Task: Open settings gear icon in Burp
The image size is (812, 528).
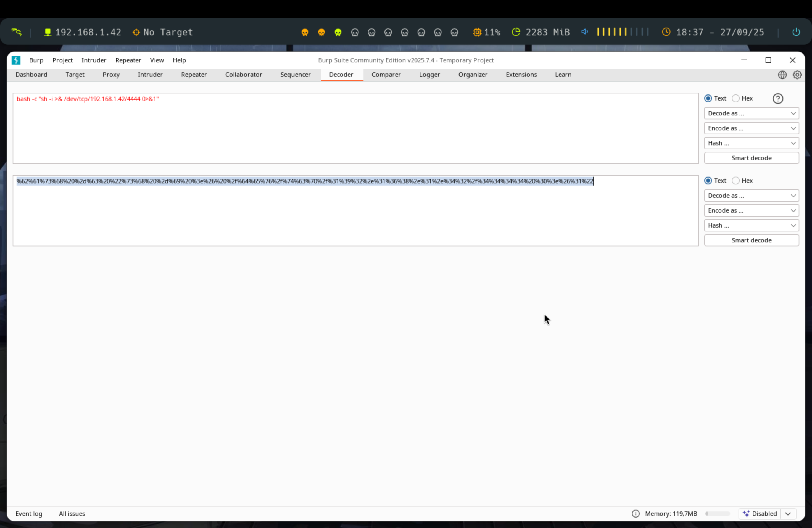Action: point(797,75)
